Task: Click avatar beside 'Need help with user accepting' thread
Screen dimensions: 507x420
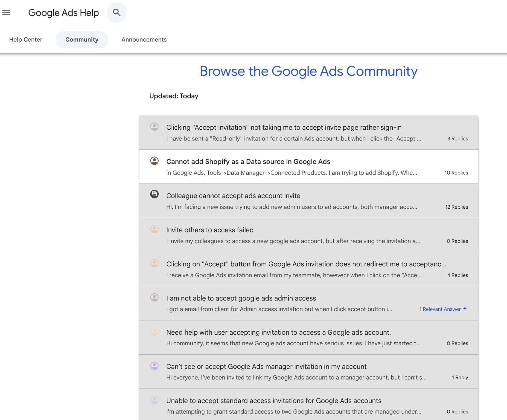Action: point(155,331)
